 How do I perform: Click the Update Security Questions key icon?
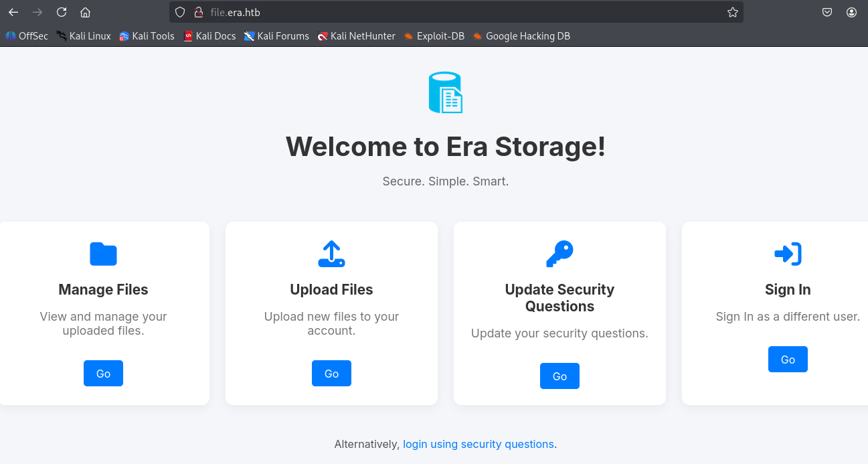click(559, 254)
